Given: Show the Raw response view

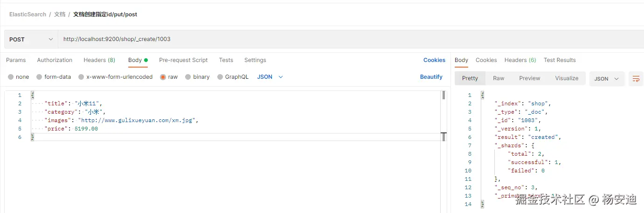Looking at the screenshot, I should 499,78.
